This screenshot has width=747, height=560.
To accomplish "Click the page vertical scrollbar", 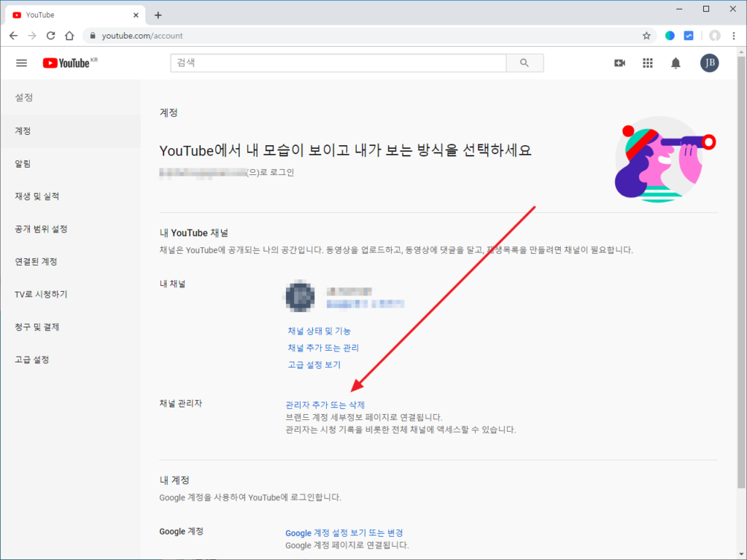I will pyautogui.click(x=741, y=292).
